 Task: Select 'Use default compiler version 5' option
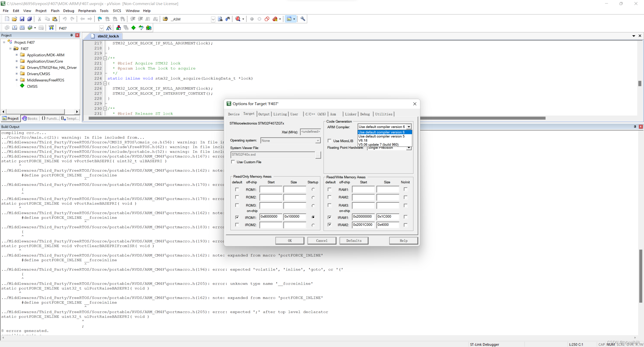381,136
